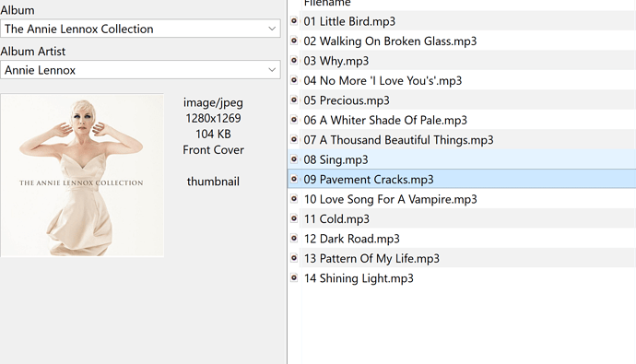Click the file icon beside 13 Pattern Of My Life.mp3
636x364 pixels.
294,258
